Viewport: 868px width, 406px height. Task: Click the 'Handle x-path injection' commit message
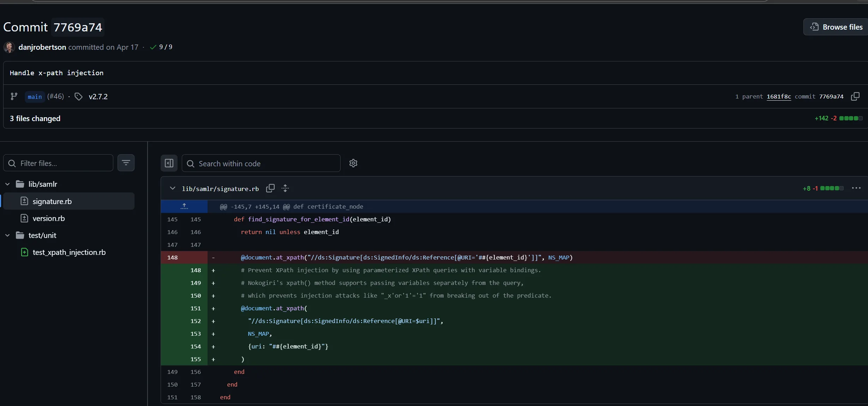(56, 73)
